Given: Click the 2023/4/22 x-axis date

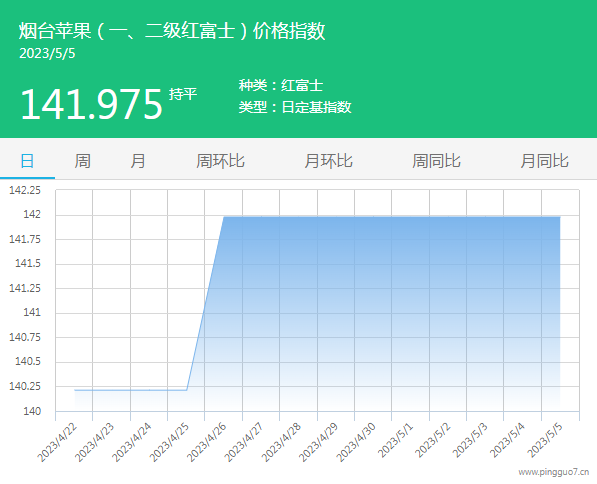Looking at the screenshot, I should point(57,442).
